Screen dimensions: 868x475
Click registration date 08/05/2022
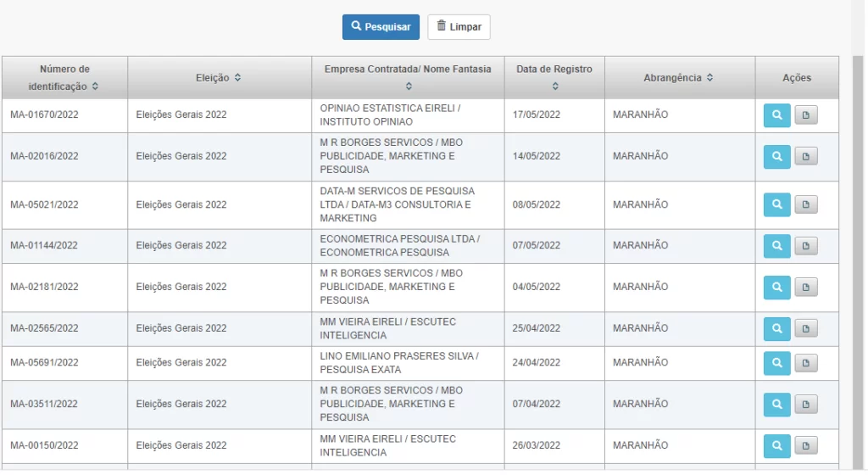point(537,204)
